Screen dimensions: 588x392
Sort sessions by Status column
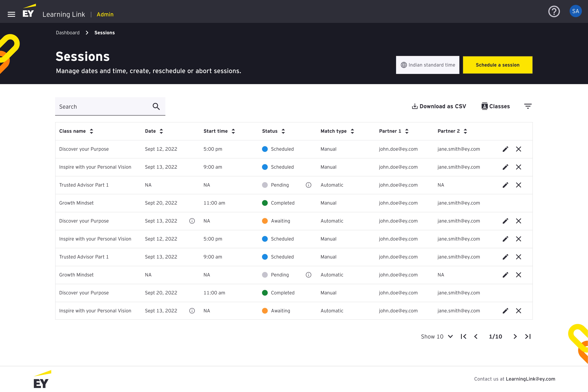pyautogui.click(x=283, y=131)
